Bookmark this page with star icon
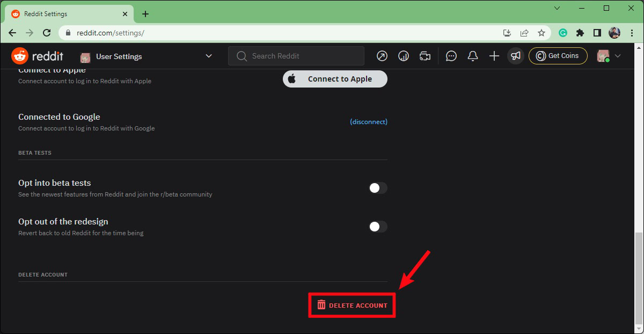 [x=541, y=33]
